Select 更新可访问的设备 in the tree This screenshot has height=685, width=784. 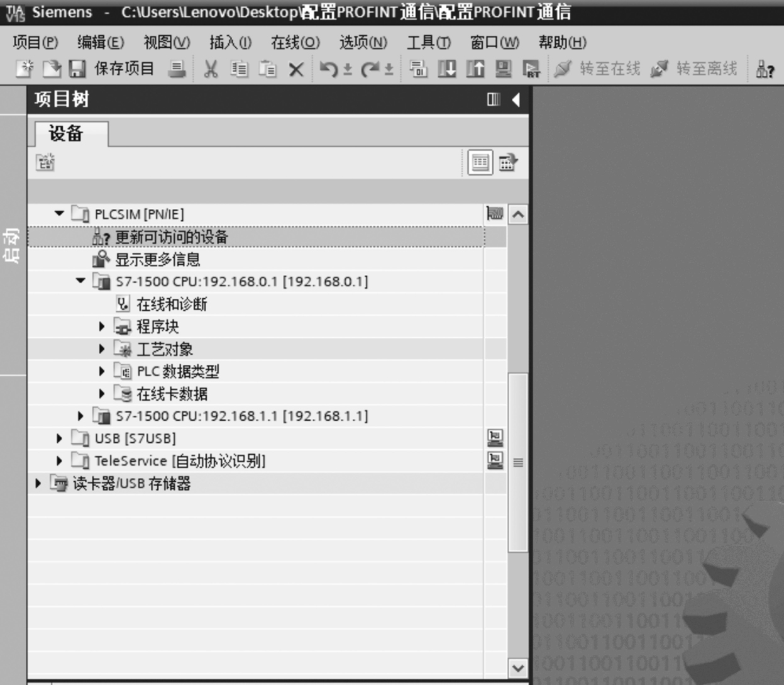click(x=171, y=237)
